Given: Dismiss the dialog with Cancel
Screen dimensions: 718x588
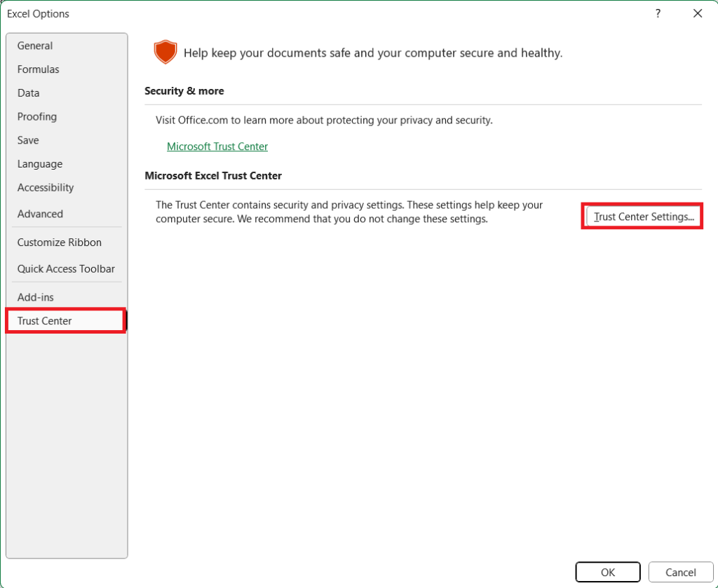Looking at the screenshot, I should (679, 571).
